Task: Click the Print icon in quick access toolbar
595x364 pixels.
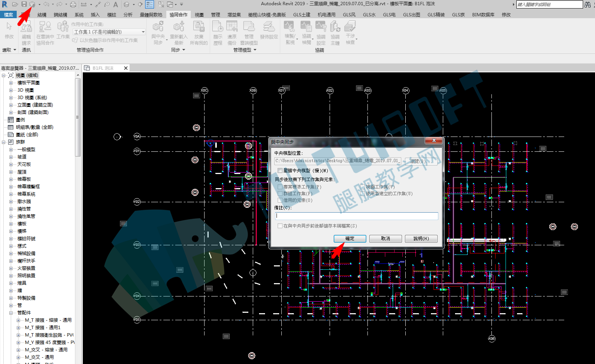Action: click(73, 4)
